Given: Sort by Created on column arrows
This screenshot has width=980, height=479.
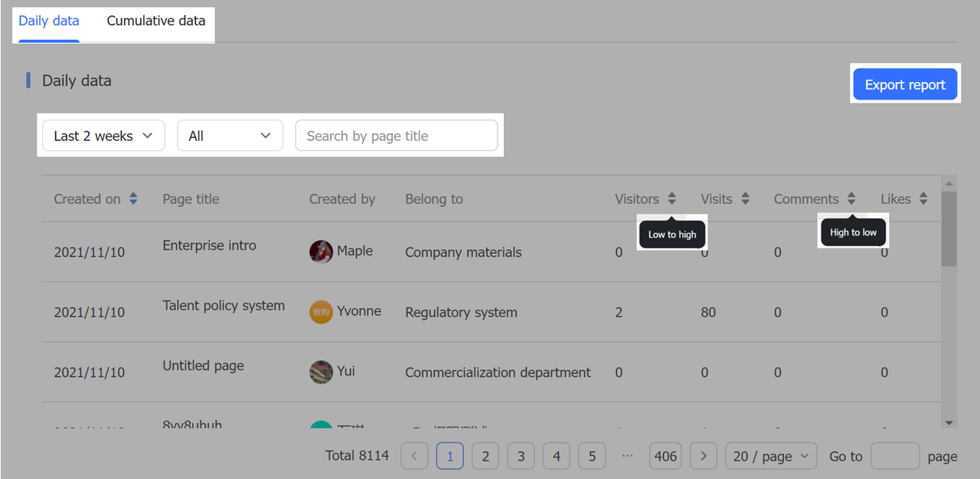Looking at the screenshot, I should coord(133,199).
